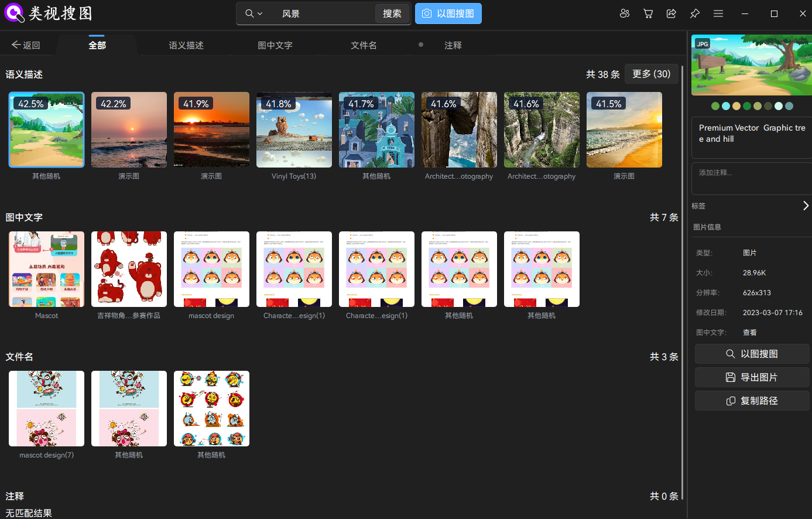Pick the tan yellow color swatch
Image resolution: width=812 pixels, height=519 pixels.
(736, 106)
